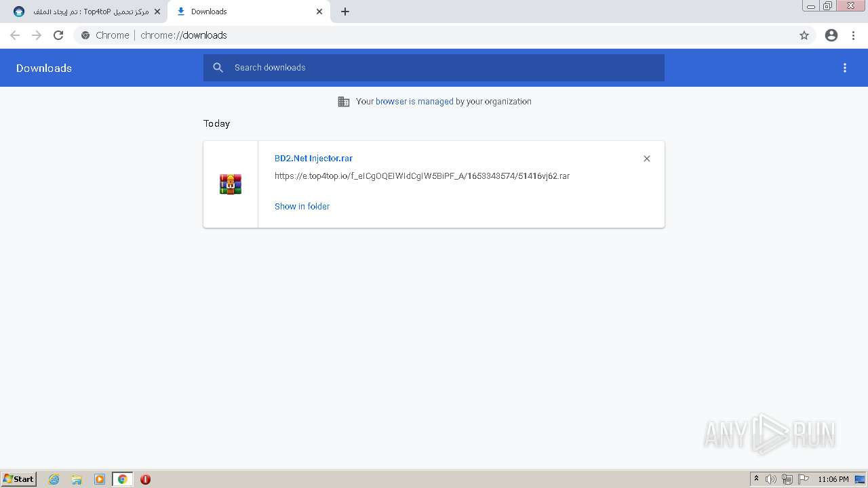Click the Show desktop button
The height and width of the screenshot is (488, 868).
(861, 479)
